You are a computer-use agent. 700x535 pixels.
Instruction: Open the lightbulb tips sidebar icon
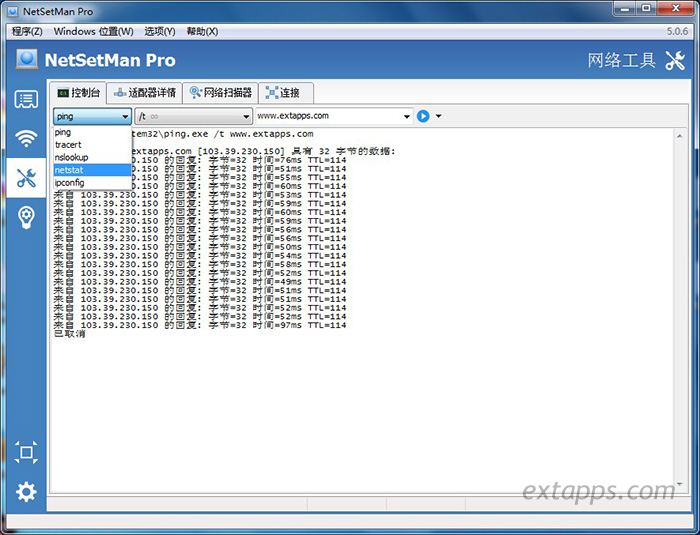tap(26, 217)
